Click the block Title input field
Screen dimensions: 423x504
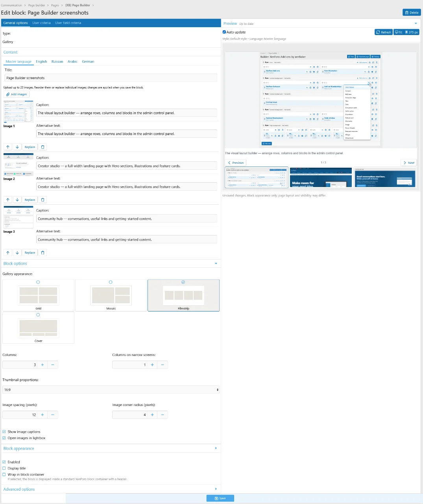[x=111, y=78]
